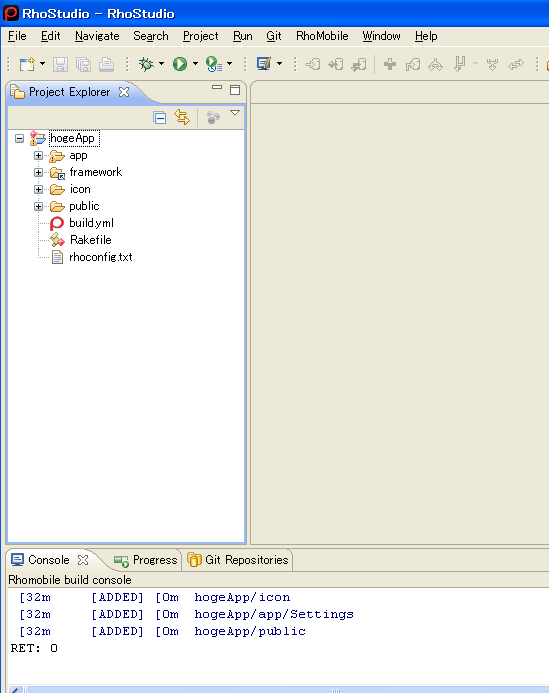
Task: Open the Edit menu
Action: (50, 36)
